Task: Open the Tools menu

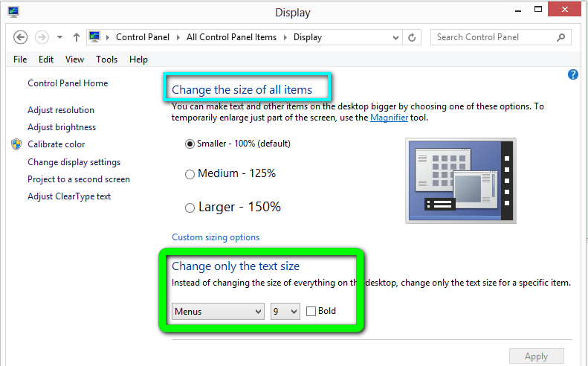Action: pos(106,60)
